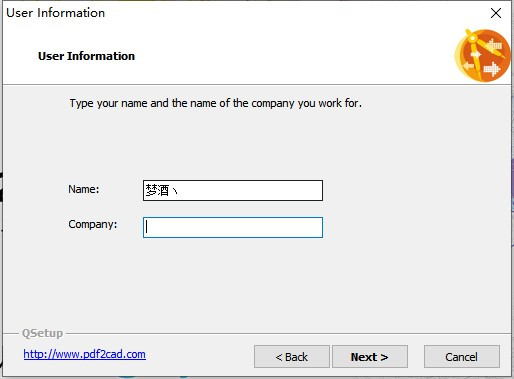514x379 pixels.
Task: Click the pdf2cad compass logo icon
Action: 482,55
